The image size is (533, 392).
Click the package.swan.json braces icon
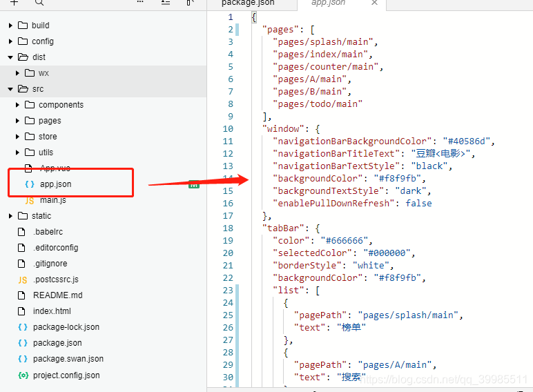[x=23, y=359]
